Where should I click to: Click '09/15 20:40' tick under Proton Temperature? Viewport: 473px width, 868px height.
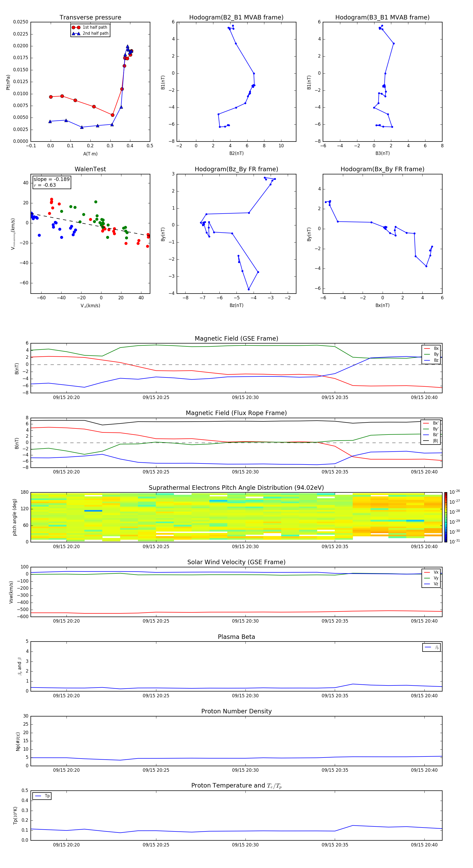(x=424, y=845)
